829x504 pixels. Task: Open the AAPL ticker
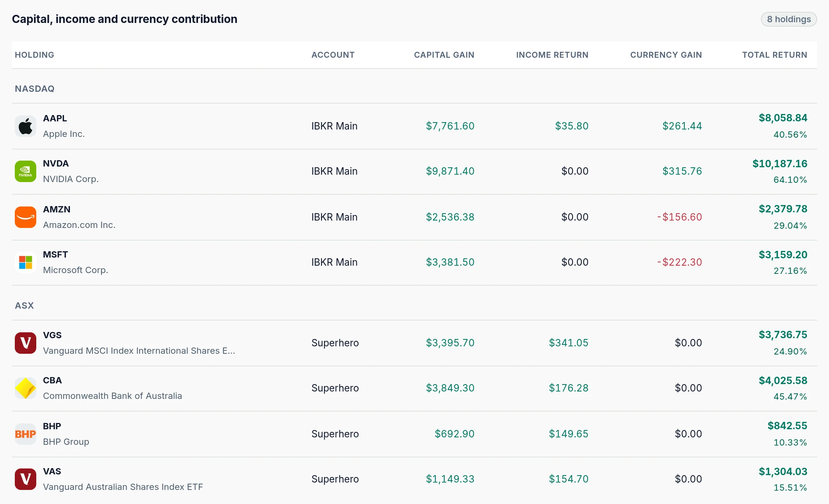tap(55, 118)
